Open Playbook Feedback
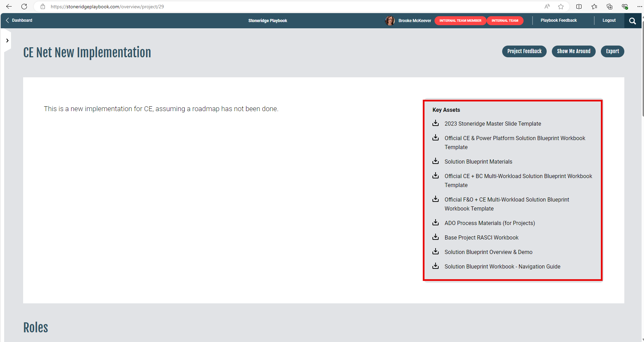The height and width of the screenshot is (342, 644). [x=558, y=20]
